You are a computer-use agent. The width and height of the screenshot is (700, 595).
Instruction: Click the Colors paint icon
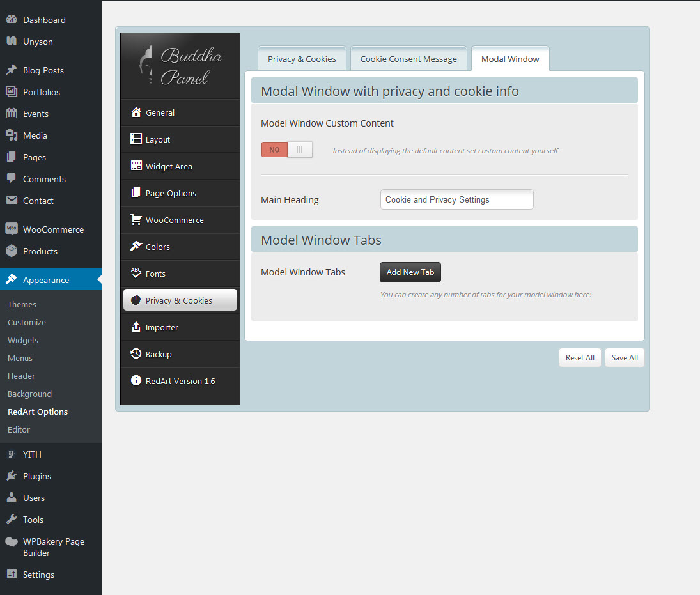tap(136, 247)
